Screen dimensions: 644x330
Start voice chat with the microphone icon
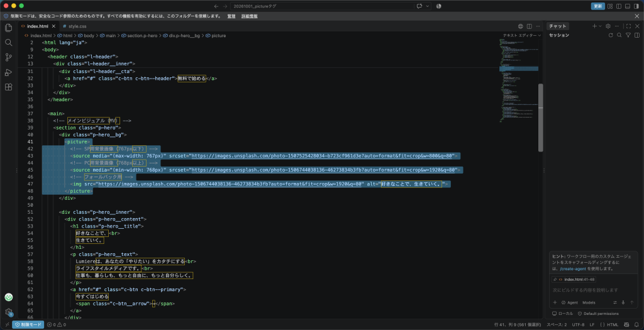(623, 302)
